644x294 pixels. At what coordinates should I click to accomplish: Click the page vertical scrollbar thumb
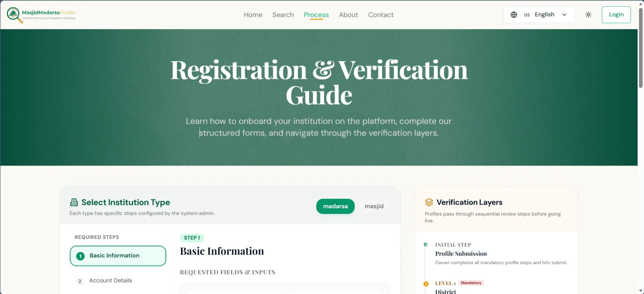click(x=641, y=47)
